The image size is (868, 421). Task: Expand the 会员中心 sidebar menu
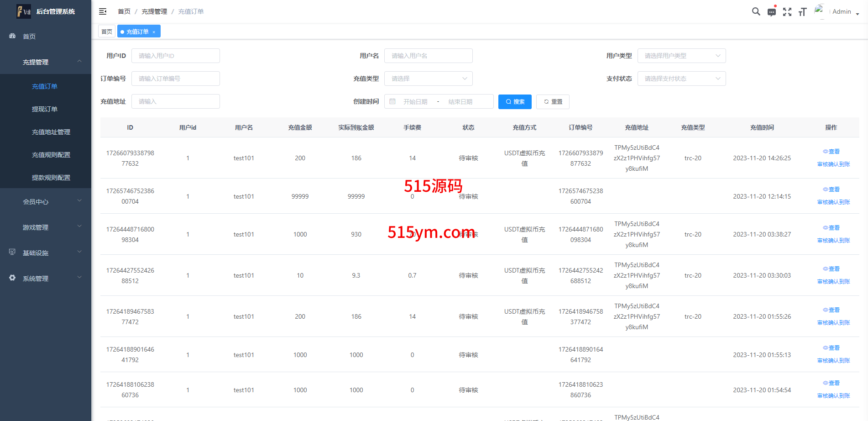(46, 201)
